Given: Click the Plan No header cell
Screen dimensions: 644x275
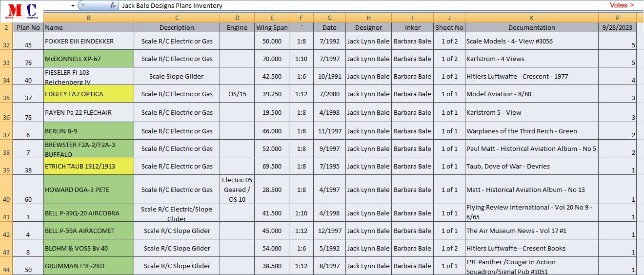Looking at the screenshot, I should coord(28,27).
